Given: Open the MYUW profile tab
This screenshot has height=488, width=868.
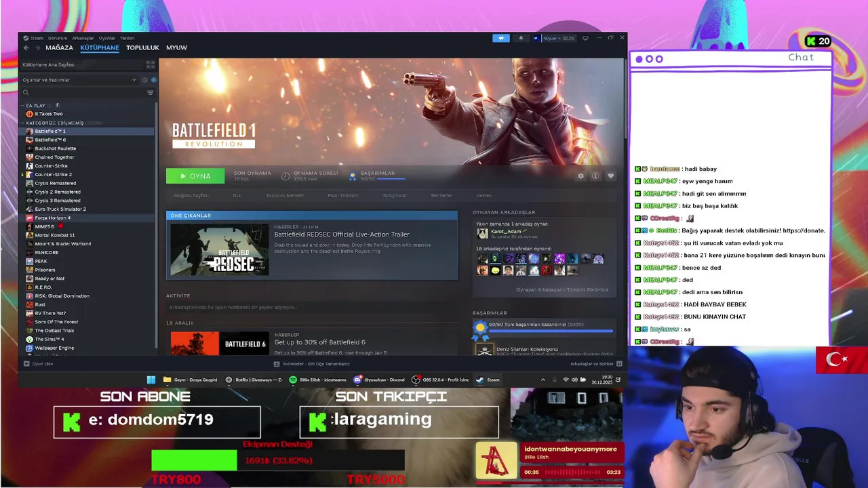Looking at the screenshot, I should pyautogui.click(x=176, y=47).
